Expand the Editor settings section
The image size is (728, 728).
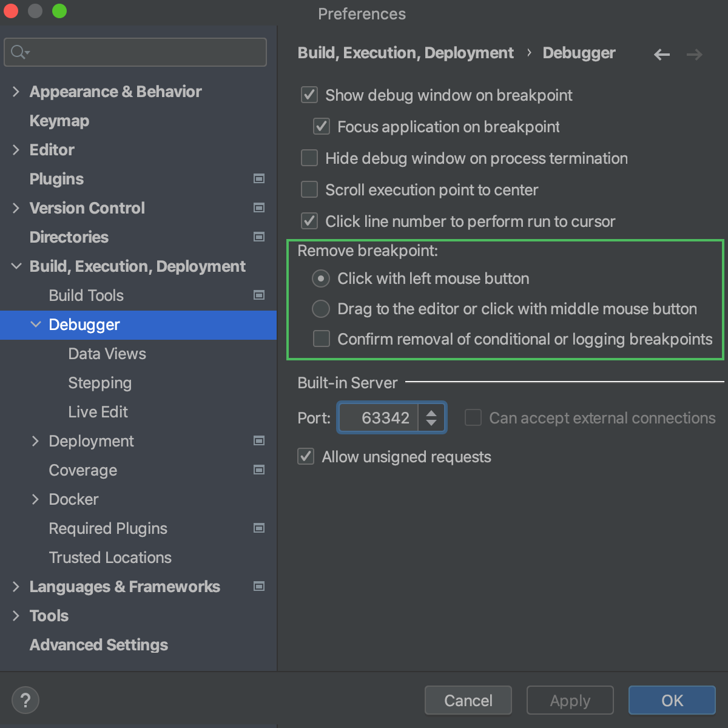pyautogui.click(x=16, y=150)
